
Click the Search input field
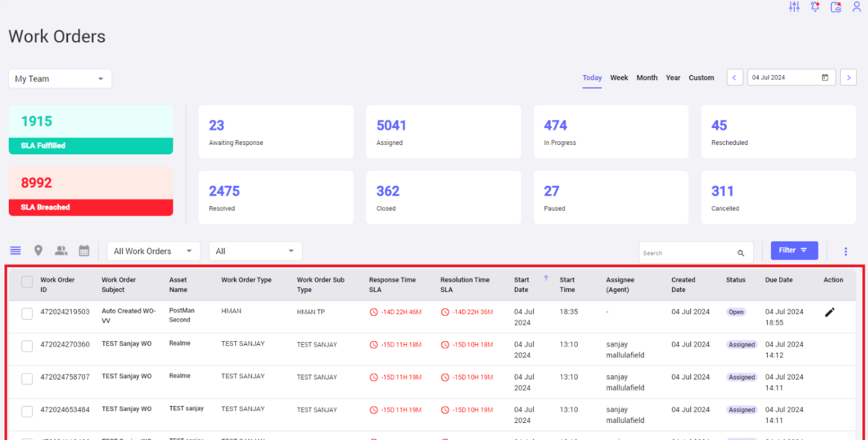coord(696,253)
